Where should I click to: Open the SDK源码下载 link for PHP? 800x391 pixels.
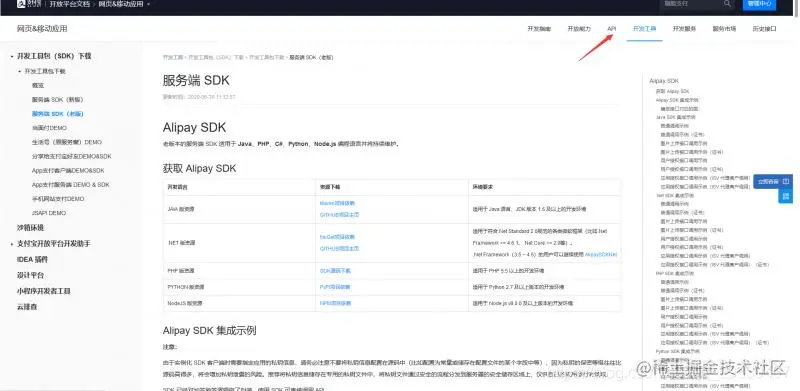[x=335, y=271]
